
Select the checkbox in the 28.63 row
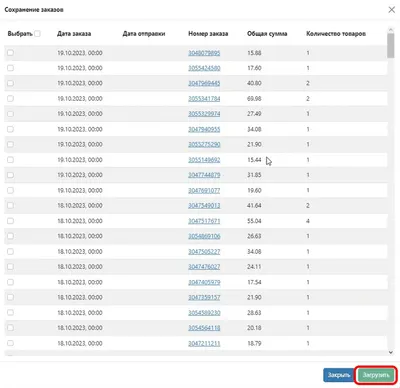pos(11,313)
